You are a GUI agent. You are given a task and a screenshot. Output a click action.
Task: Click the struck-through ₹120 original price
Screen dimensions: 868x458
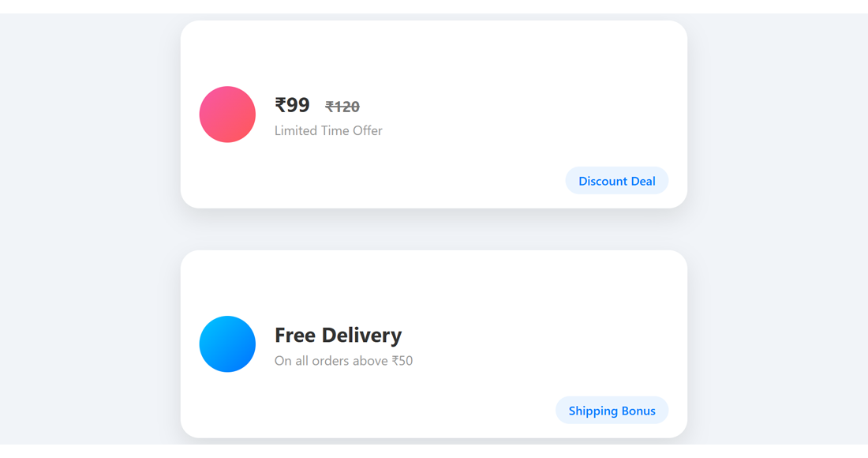point(342,107)
